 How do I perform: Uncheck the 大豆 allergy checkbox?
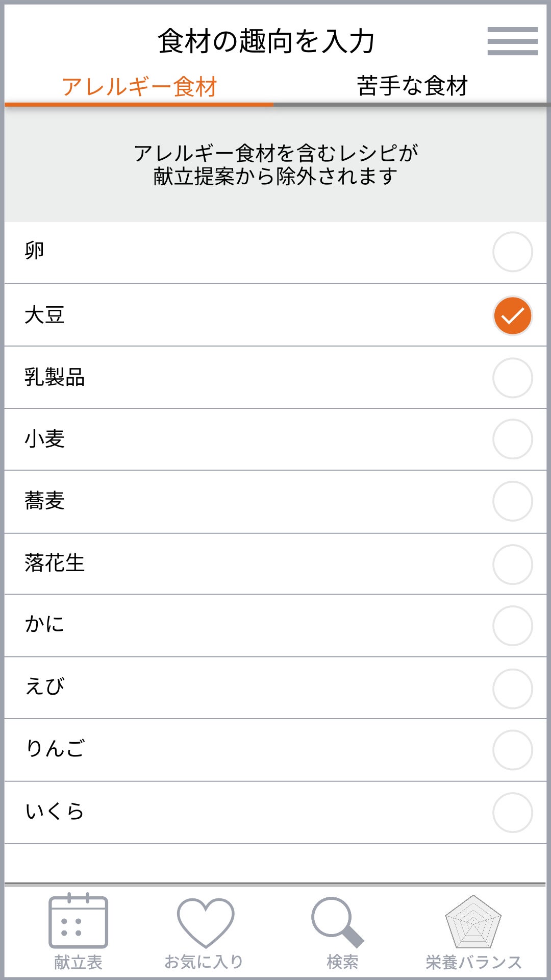tap(512, 316)
